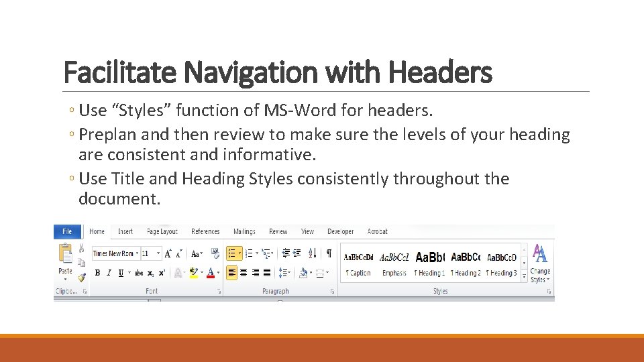
Task: Click the Strikethrough abc icon
Action: (138, 273)
